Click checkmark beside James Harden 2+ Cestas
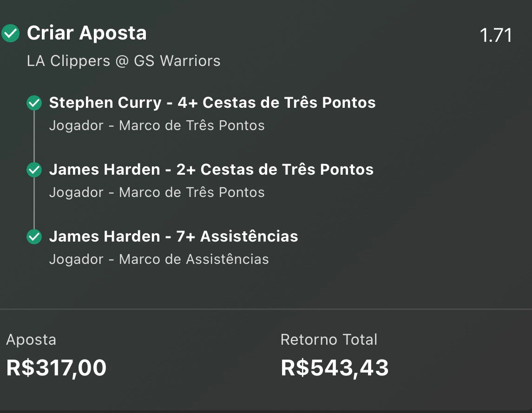The image size is (532, 413). tap(34, 170)
